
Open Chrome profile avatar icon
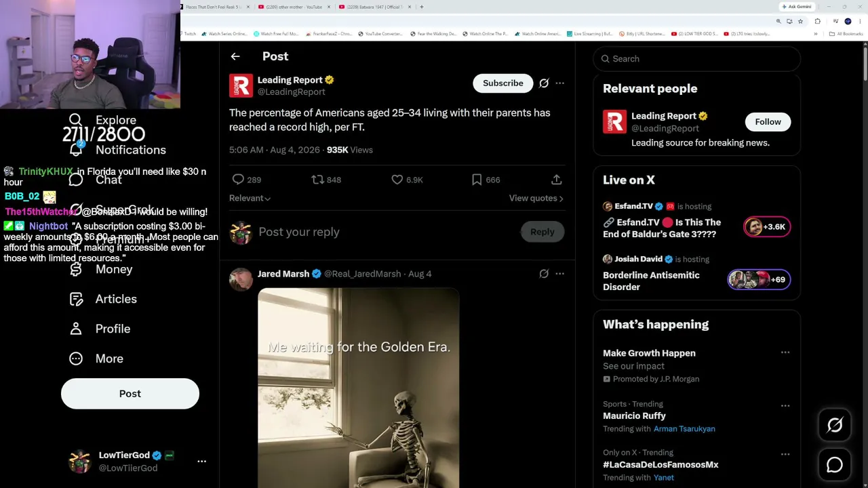tap(848, 21)
